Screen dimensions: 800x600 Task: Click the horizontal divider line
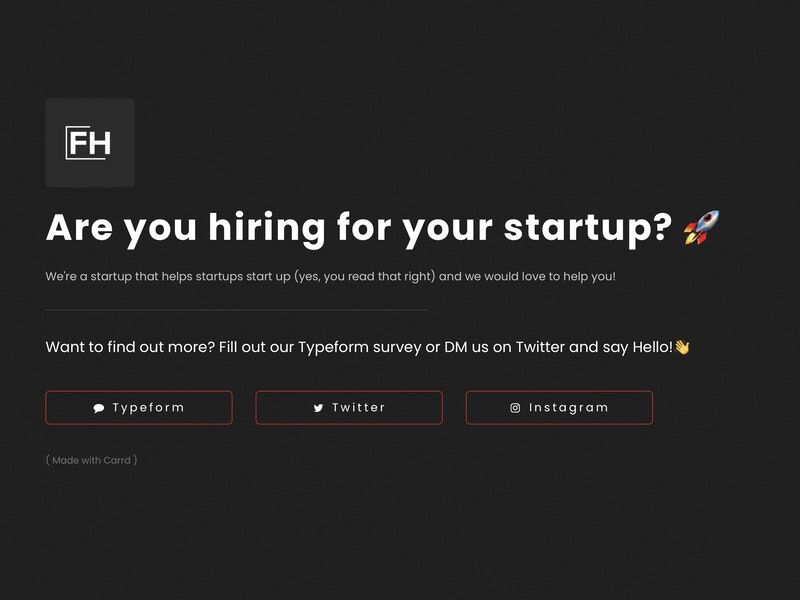[236, 310]
